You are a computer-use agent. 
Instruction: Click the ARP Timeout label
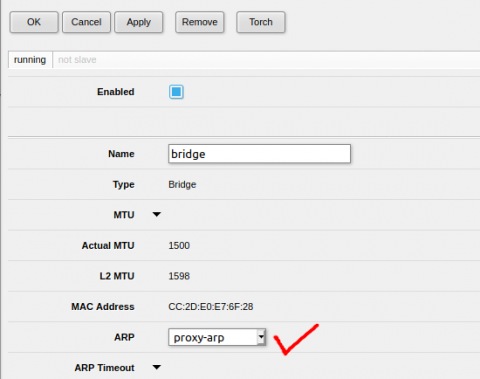pos(104,368)
